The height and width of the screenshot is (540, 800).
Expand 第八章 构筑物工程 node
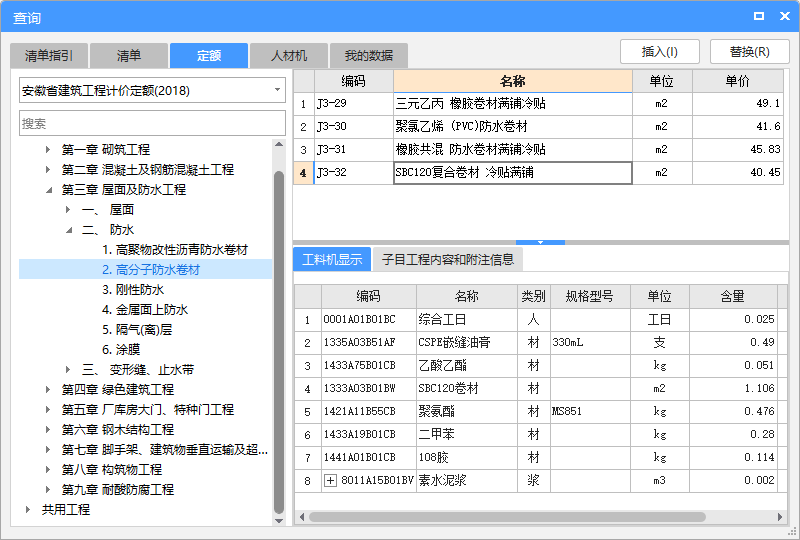pyautogui.click(x=47, y=469)
